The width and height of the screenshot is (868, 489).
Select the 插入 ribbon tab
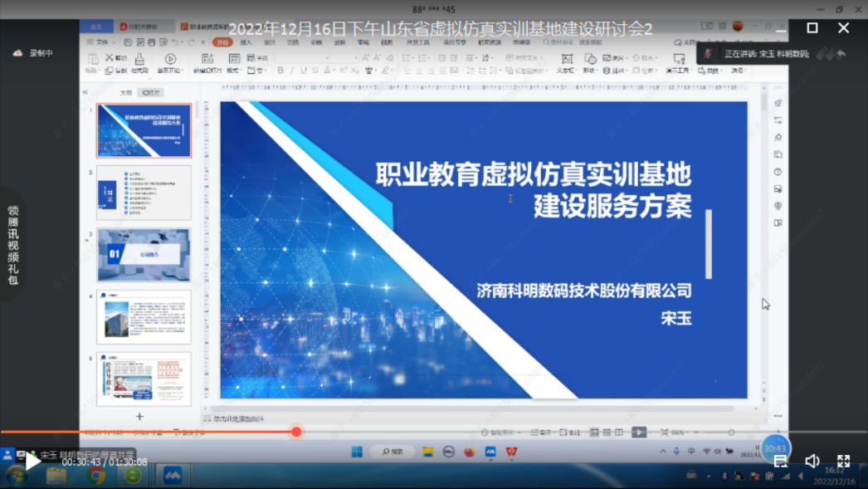point(246,42)
